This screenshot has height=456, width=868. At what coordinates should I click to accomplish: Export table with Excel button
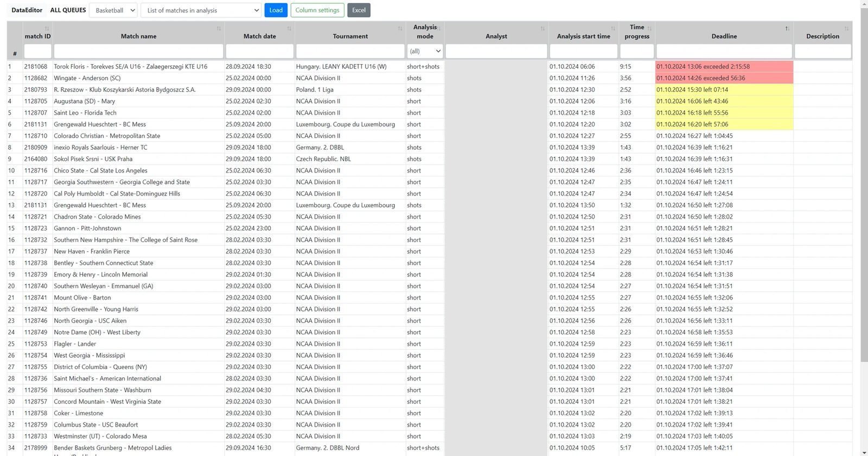tap(359, 10)
